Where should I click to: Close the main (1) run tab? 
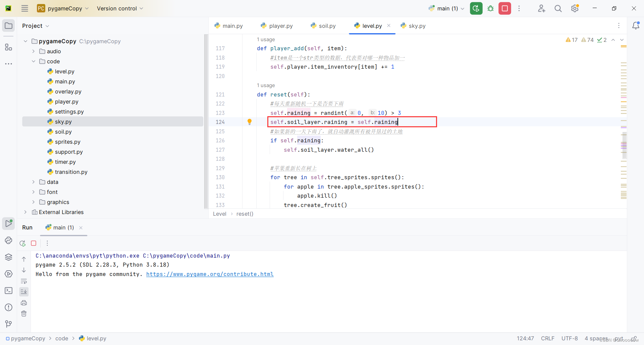[x=81, y=228]
